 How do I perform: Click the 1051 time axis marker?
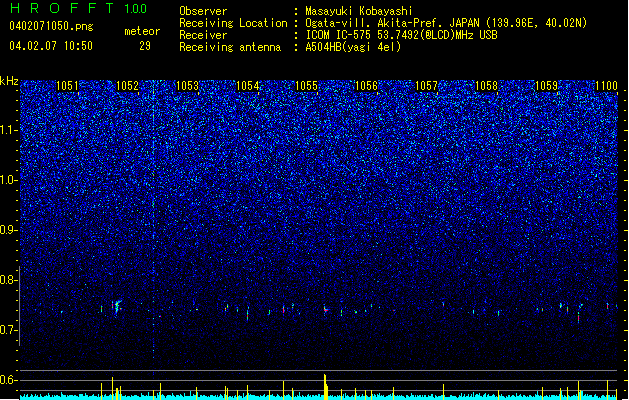coord(67,86)
